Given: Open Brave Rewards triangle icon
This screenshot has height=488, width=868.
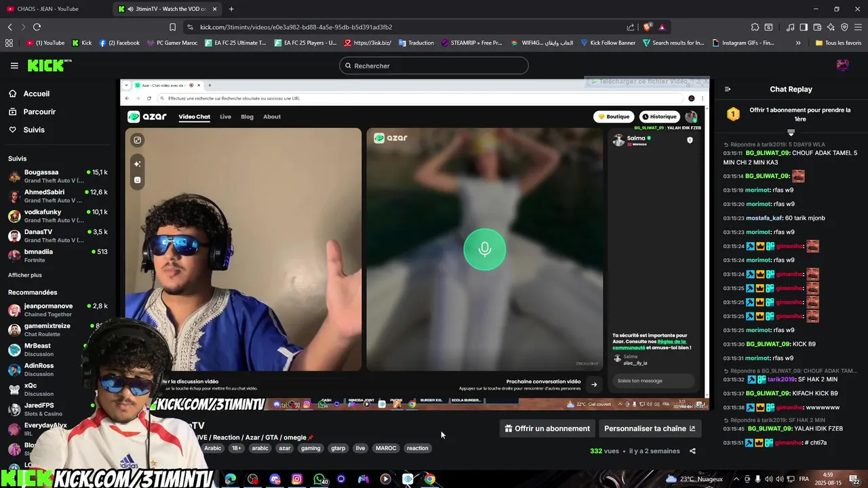Looking at the screenshot, I should tap(662, 27).
